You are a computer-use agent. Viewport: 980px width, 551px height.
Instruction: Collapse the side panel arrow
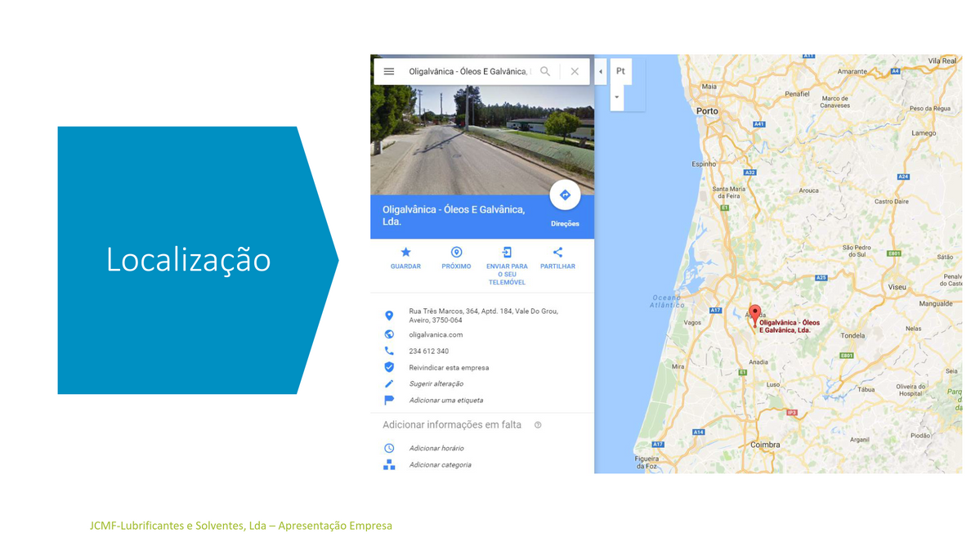click(x=601, y=72)
